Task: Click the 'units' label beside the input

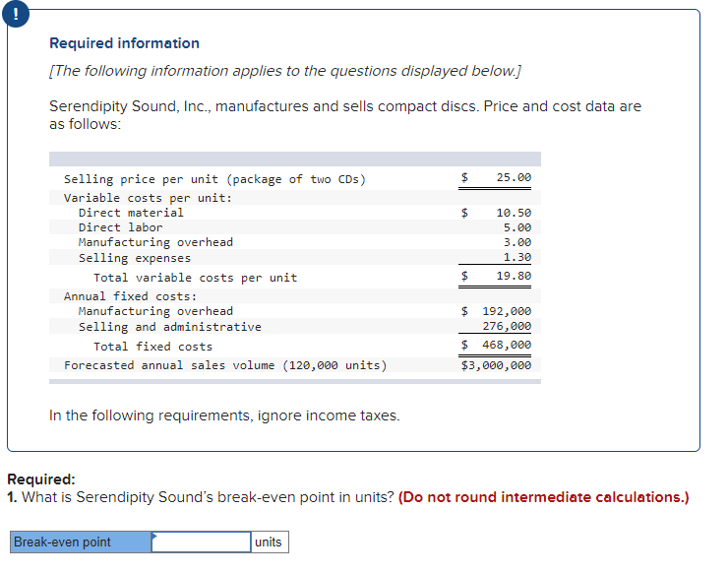Action: pos(270,542)
